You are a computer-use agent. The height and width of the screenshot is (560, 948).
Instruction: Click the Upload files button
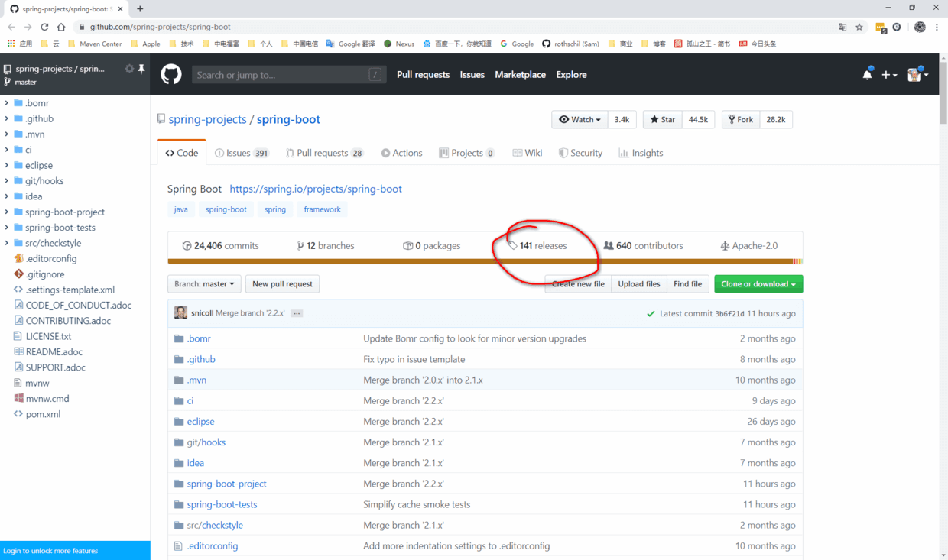[639, 284]
